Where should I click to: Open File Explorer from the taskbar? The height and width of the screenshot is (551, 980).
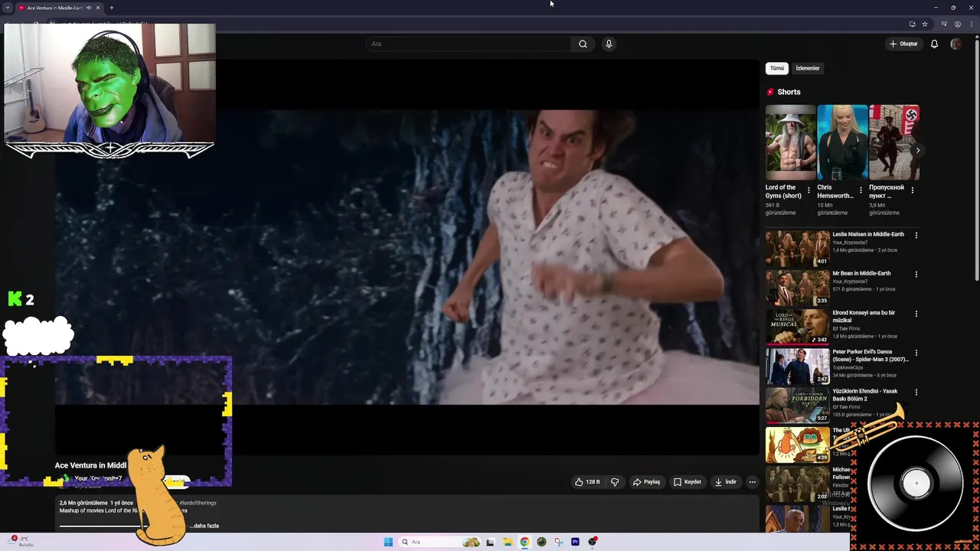tap(508, 542)
